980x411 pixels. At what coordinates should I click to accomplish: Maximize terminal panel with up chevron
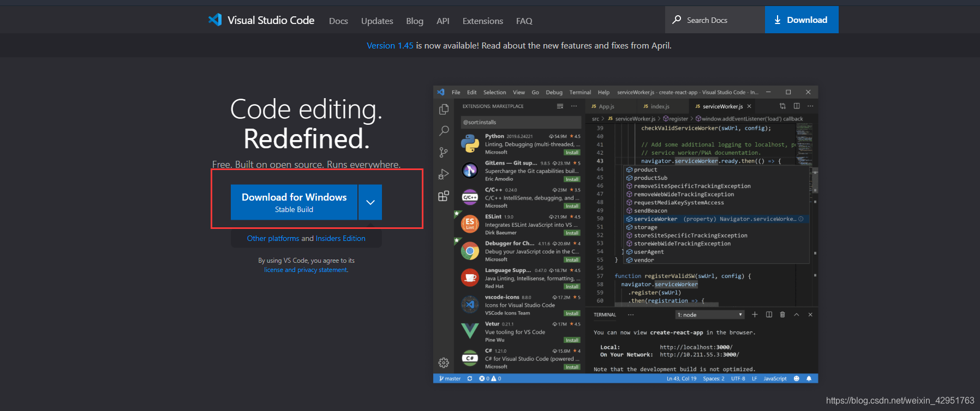796,315
